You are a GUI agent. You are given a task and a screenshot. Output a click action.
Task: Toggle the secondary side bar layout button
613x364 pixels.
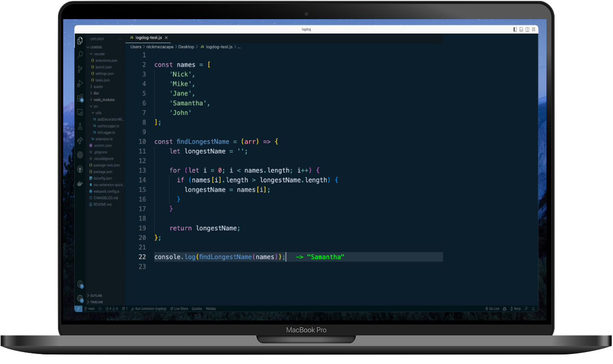[x=527, y=29]
